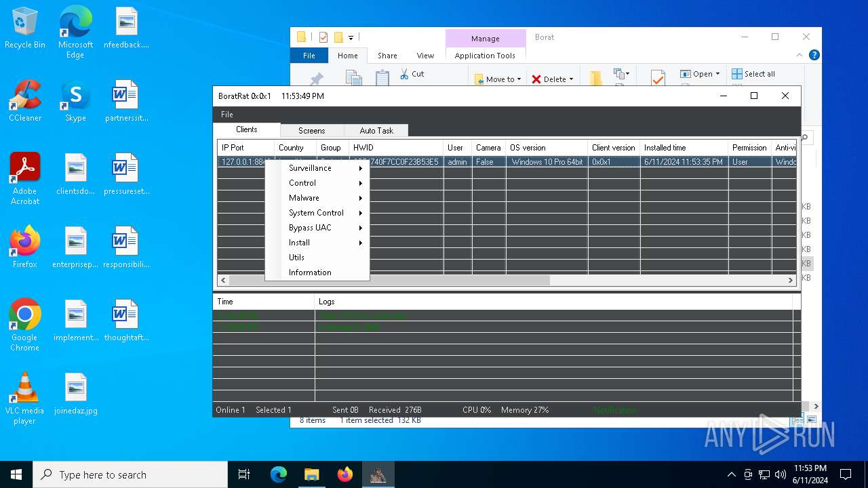
Task: Click the Windows Start button
Action: coord(16,474)
